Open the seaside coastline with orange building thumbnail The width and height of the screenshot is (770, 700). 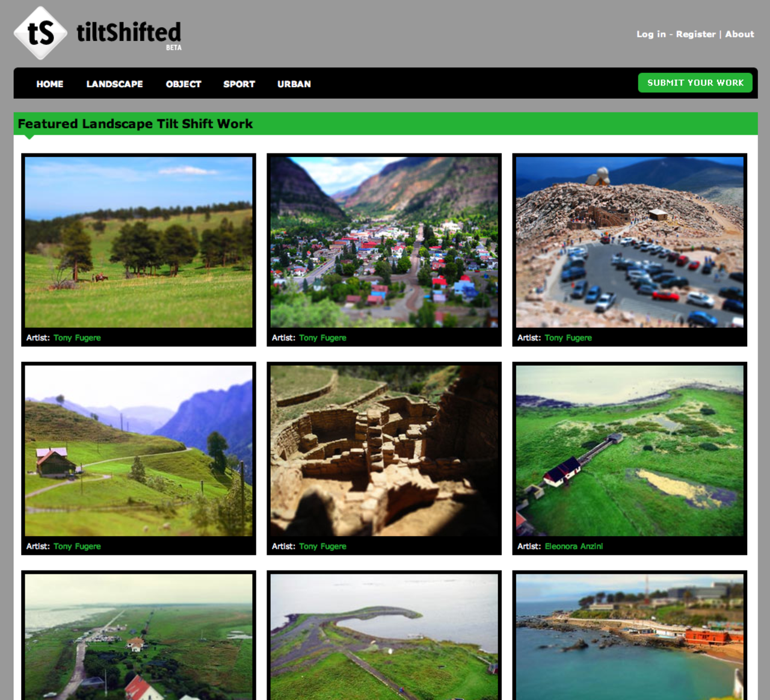(x=629, y=636)
